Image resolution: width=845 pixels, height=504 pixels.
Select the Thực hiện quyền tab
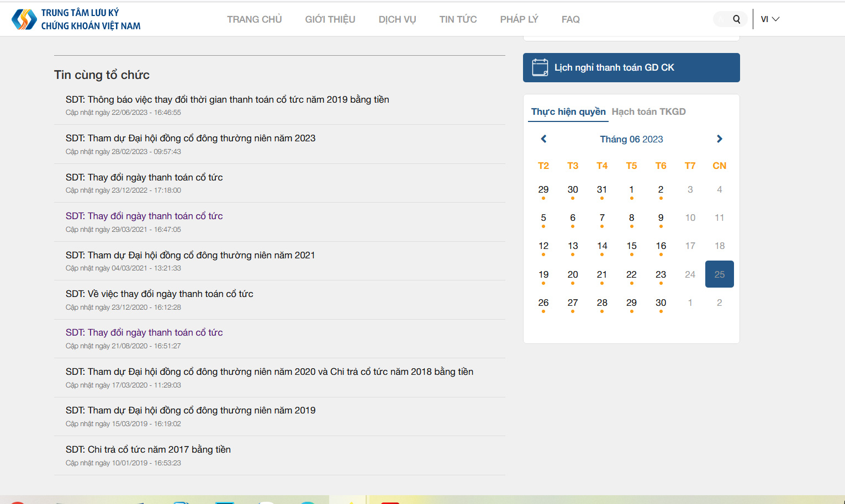[x=568, y=112]
